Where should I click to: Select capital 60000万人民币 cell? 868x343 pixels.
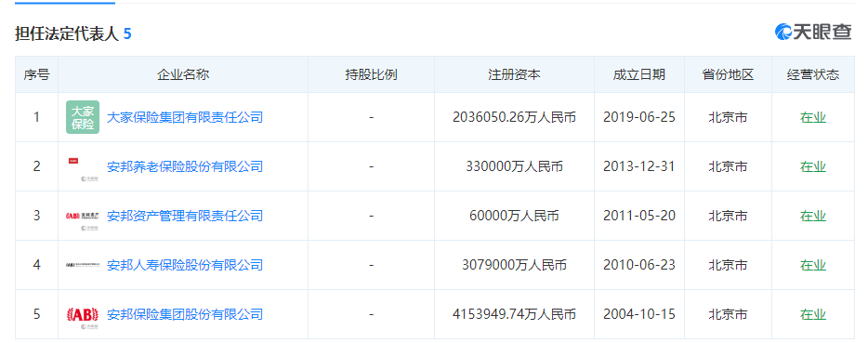pyautogui.click(x=514, y=216)
